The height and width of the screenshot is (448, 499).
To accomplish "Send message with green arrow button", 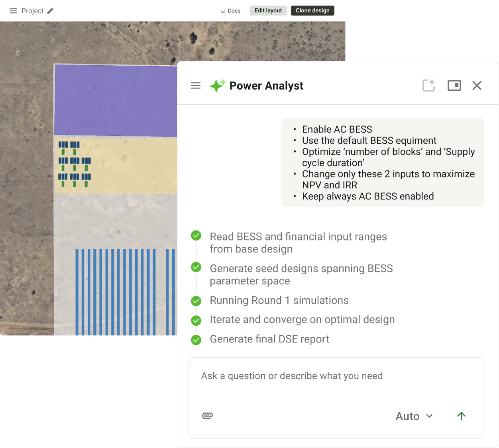I will (462, 416).
